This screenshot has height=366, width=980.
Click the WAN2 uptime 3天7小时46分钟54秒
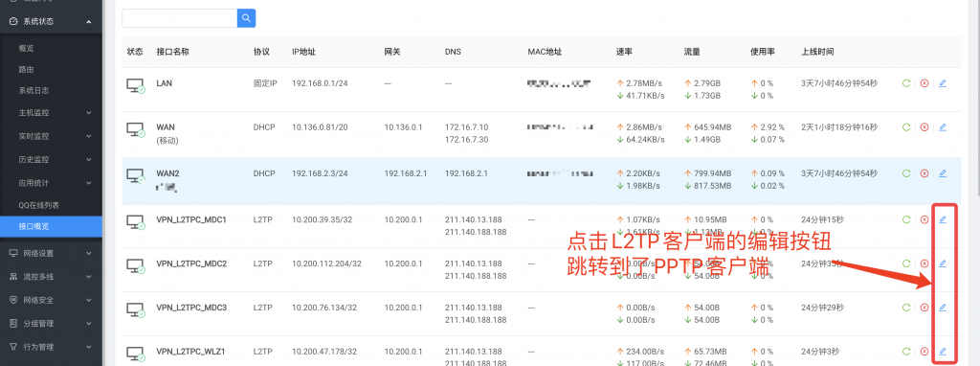pos(839,173)
